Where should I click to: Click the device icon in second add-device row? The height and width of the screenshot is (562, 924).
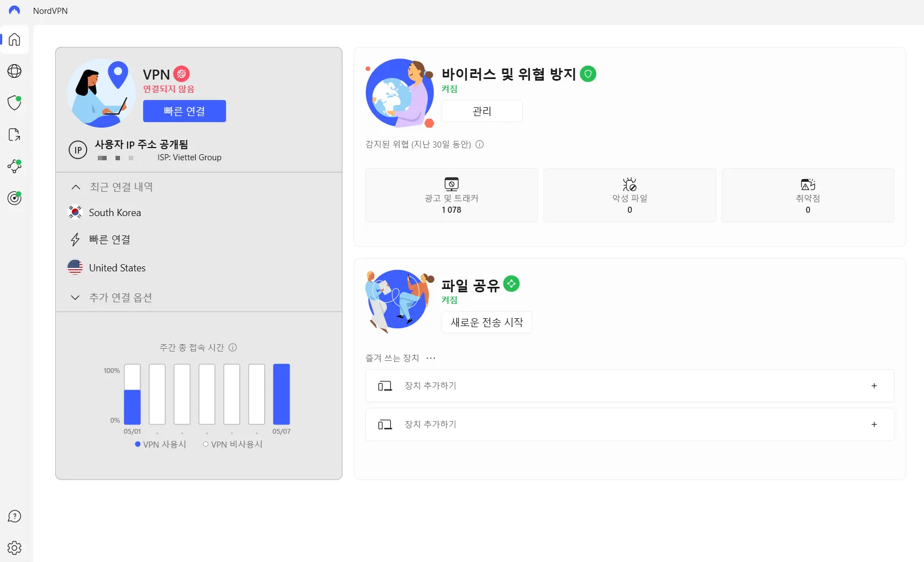385,424
